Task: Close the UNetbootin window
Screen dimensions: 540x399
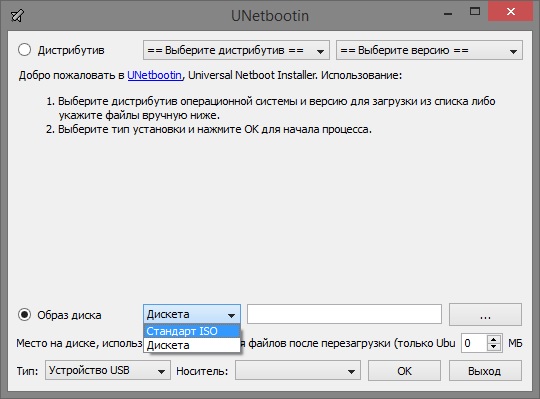Action: 511,12
